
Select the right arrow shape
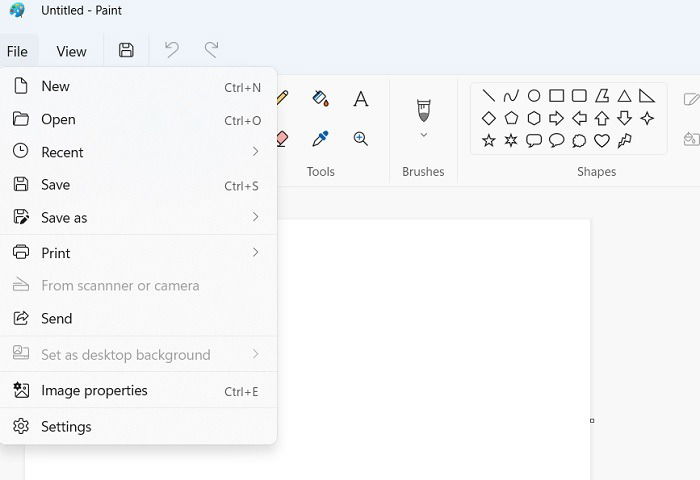(x=556, y=118)
